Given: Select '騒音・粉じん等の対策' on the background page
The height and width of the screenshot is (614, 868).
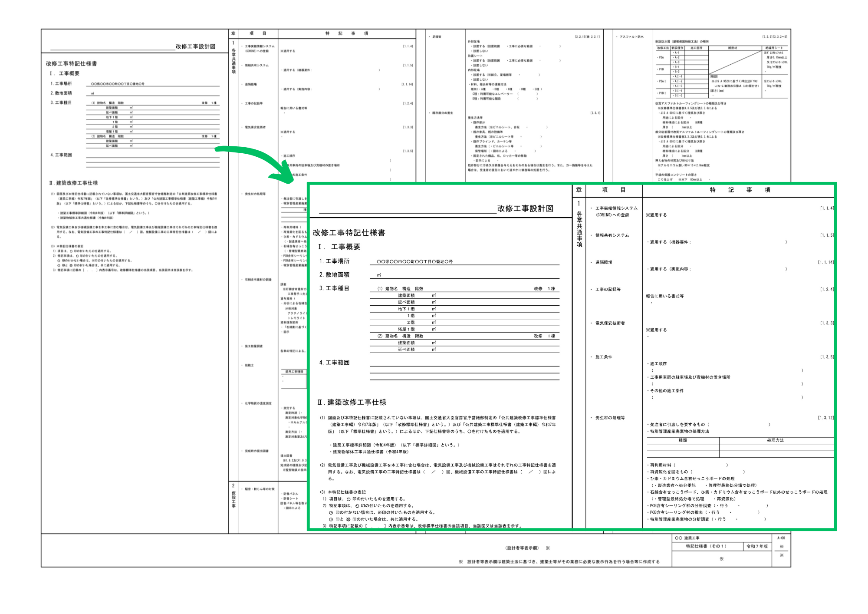Looking at the screenshot, I should 260,489.
